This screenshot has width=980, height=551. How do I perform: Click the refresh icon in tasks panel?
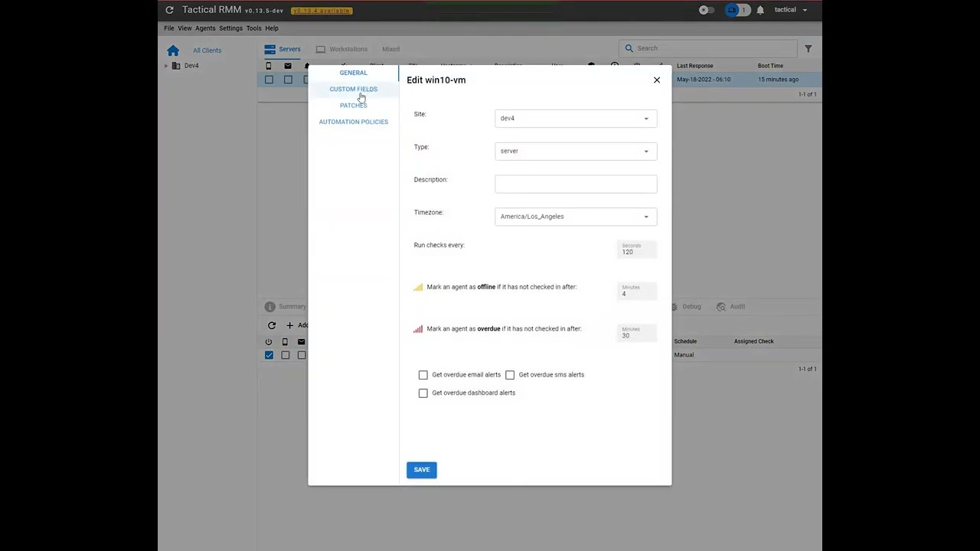click(272, 325)
